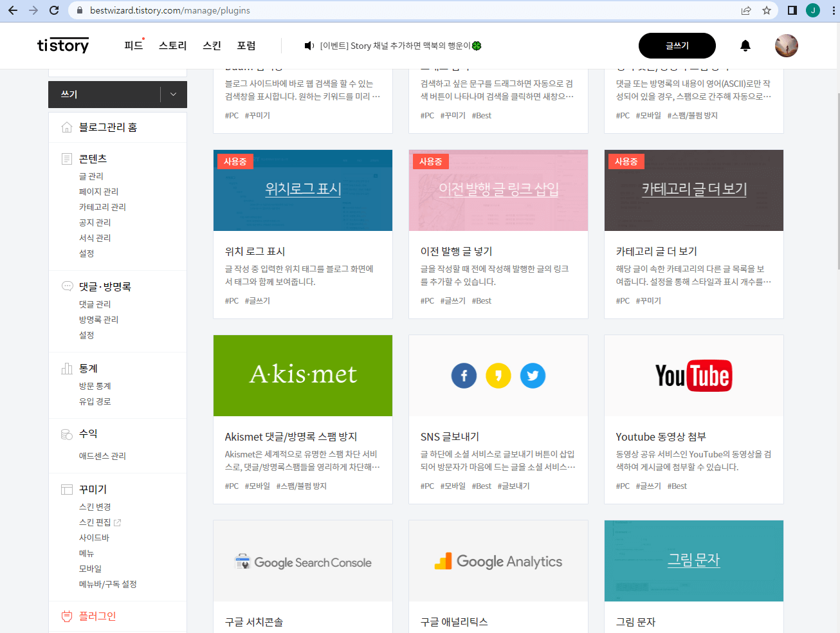840x633 pixels.
Task: Open 카테고리 관리 in the sidebar
Action: (101, 206)
